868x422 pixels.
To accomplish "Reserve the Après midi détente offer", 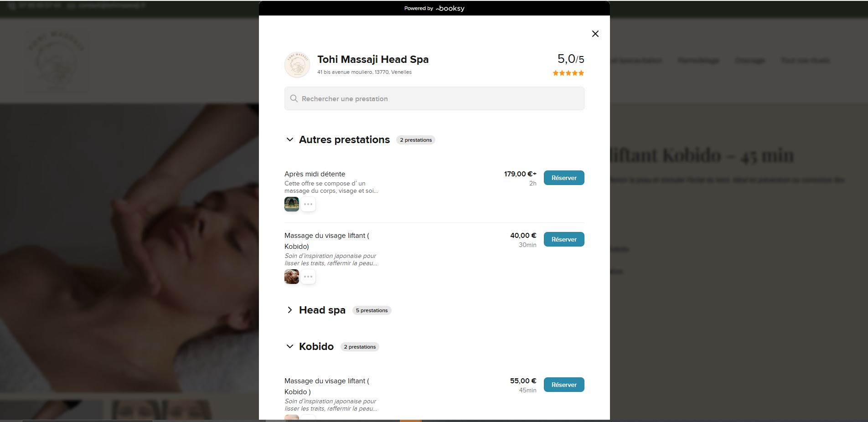I will click(x=563, y=178).
